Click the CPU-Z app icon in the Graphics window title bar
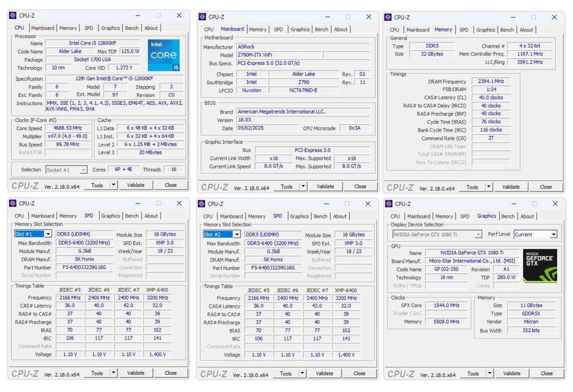This screenshot has width=573, height=392. point(389,203)
